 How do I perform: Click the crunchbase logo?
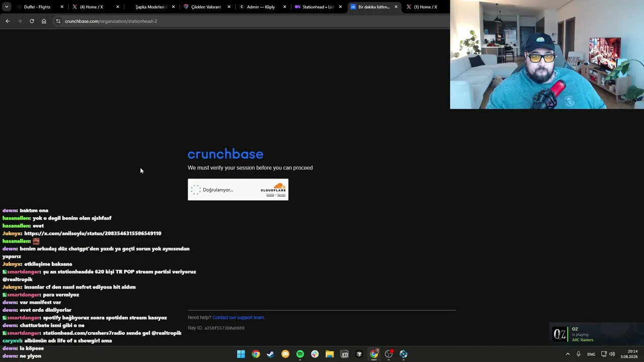(225, 154)
